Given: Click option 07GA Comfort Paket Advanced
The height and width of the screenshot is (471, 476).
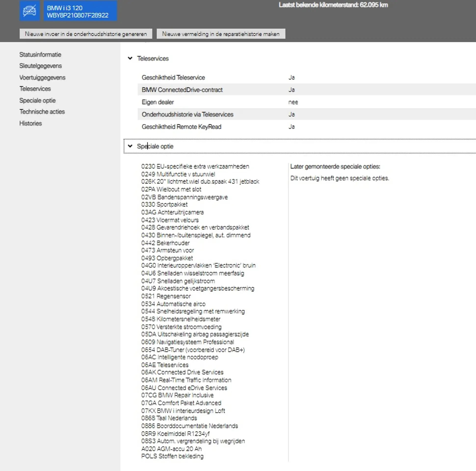Looking at the screenshot, I should 181,403.
